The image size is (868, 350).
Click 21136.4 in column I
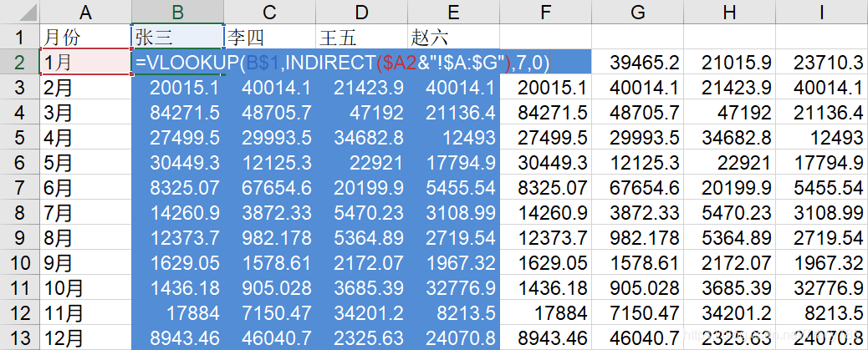pos(821,112)
